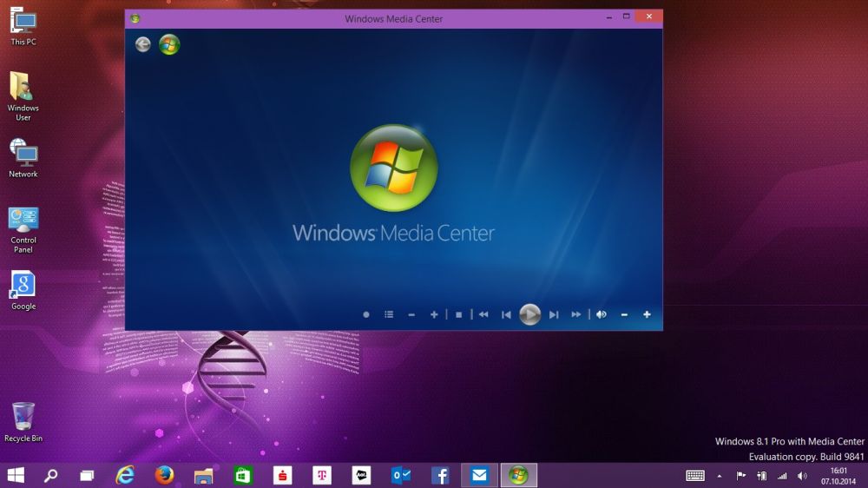
Task: Maximize the Windows Media Center window
Action: click(626, 16)
